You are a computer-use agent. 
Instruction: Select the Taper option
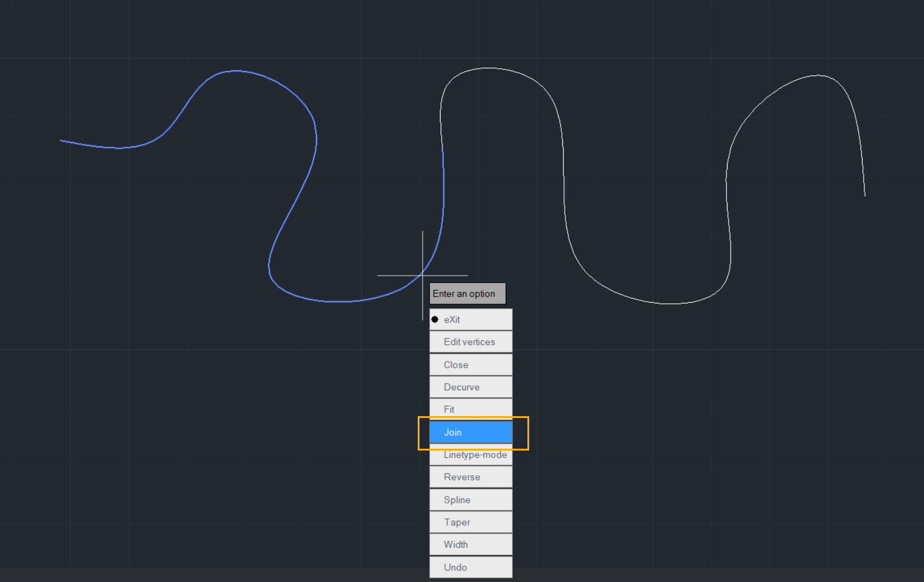click(x=471, y=522)
